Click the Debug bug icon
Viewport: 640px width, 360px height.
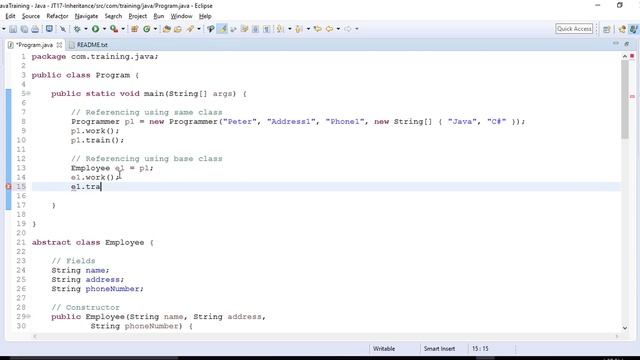(77, 29)
